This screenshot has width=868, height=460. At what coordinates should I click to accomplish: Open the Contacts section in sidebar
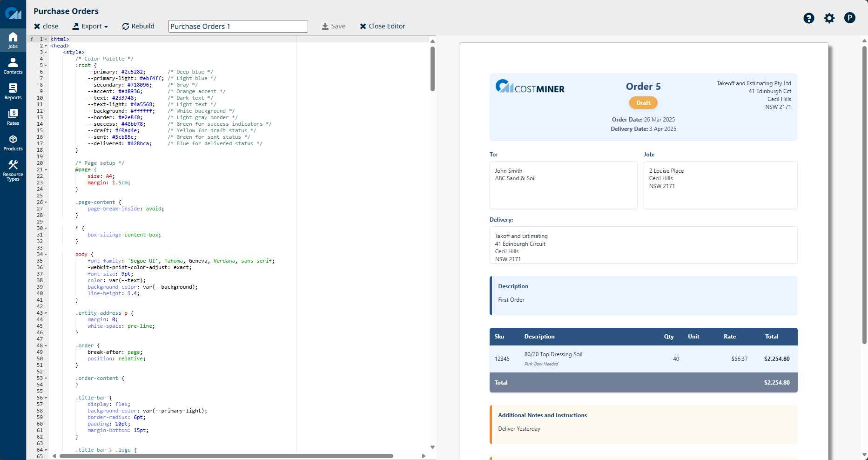[x=13, y=66]
